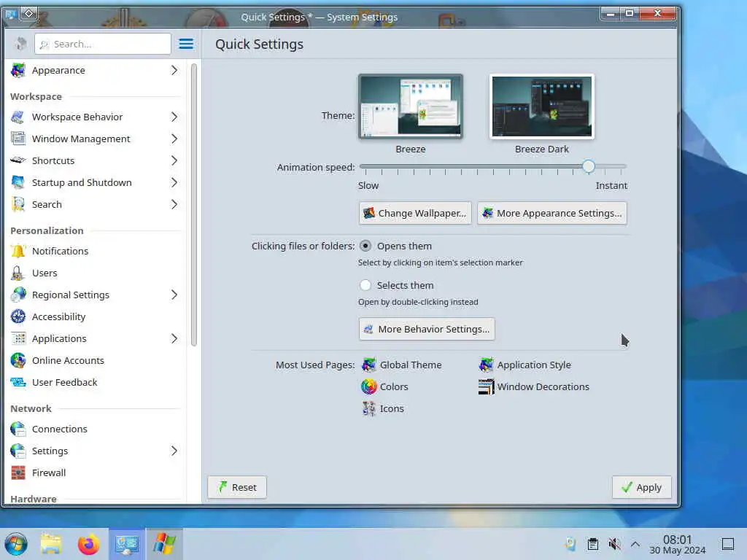Viewport: 747px width, 560px height.
Task: Click the Window Management icon
Action: pyautogui.click(x=18, y=139)
